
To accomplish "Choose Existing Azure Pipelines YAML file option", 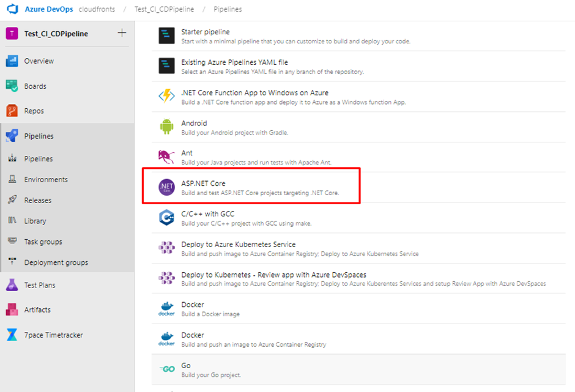I will (358, 67).
